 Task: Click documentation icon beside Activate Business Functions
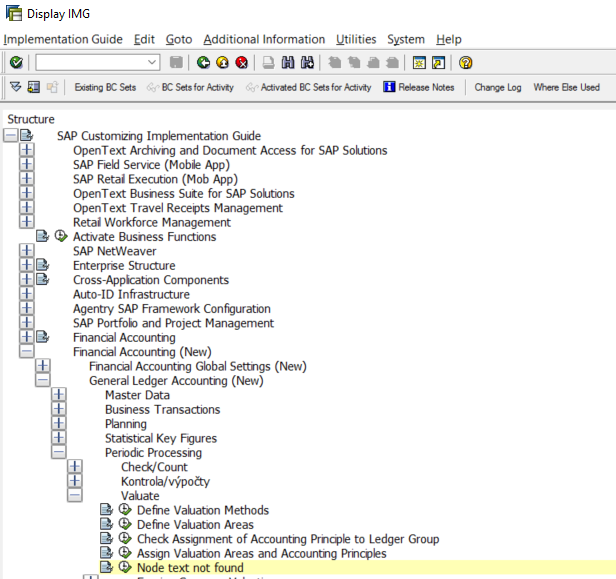(42, 236)
